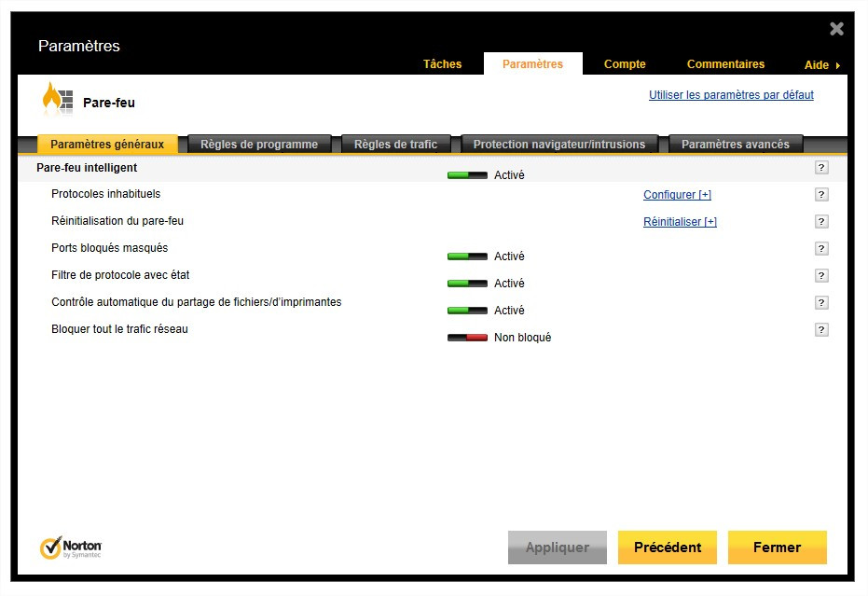
Task: Expand Réinitialiser for firewall reset
Action: click(x=680, y=221)
